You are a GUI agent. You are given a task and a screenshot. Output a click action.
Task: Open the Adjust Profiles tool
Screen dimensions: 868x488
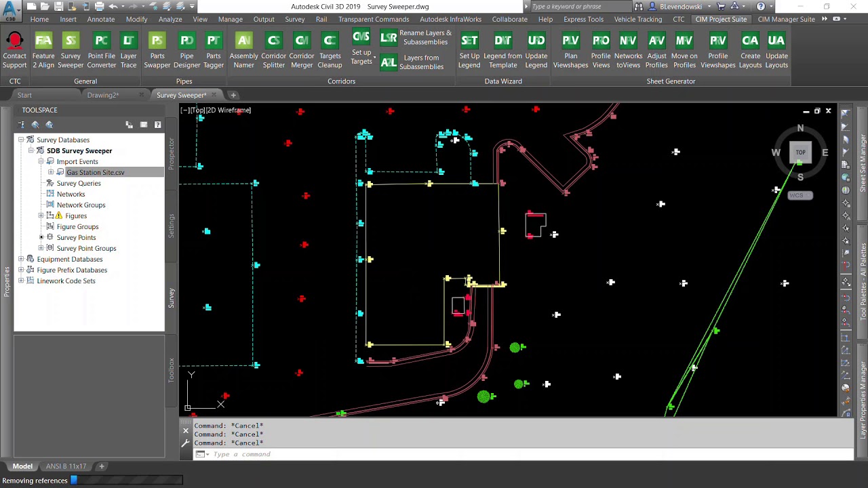[x=656, y=51]
